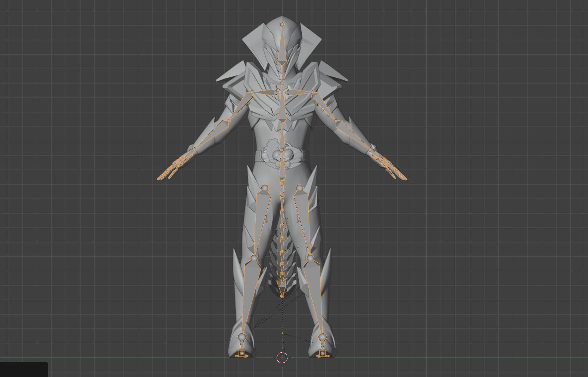
Task: Click the red-white 3D cursor at the origin
Action: [282, 358]
